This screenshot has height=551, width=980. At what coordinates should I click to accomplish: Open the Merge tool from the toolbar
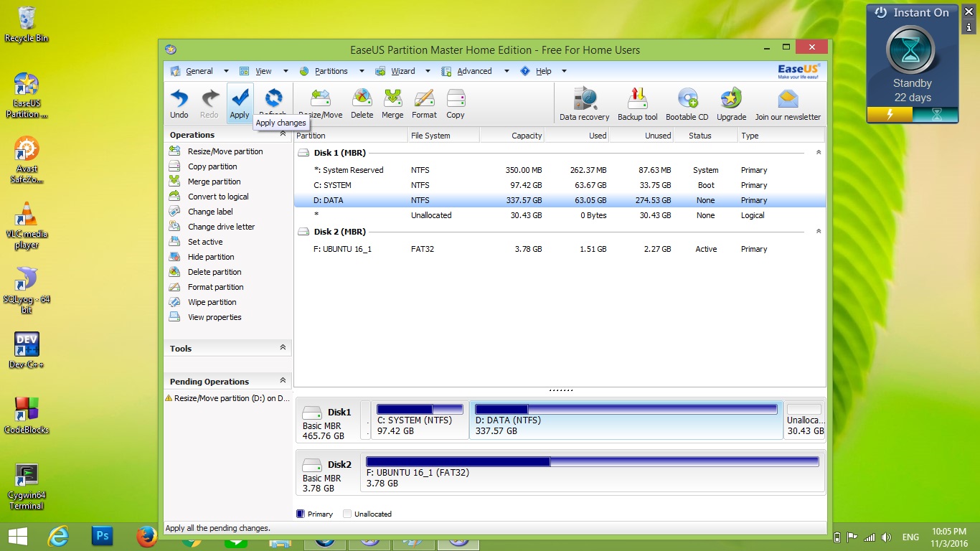pyautogui.click(x=392, y=100)
